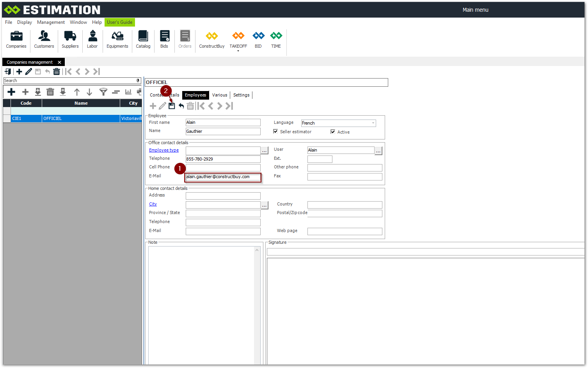Open the Companies module icon
Viewport: 588px width, 368px height.
coord(16,39)
